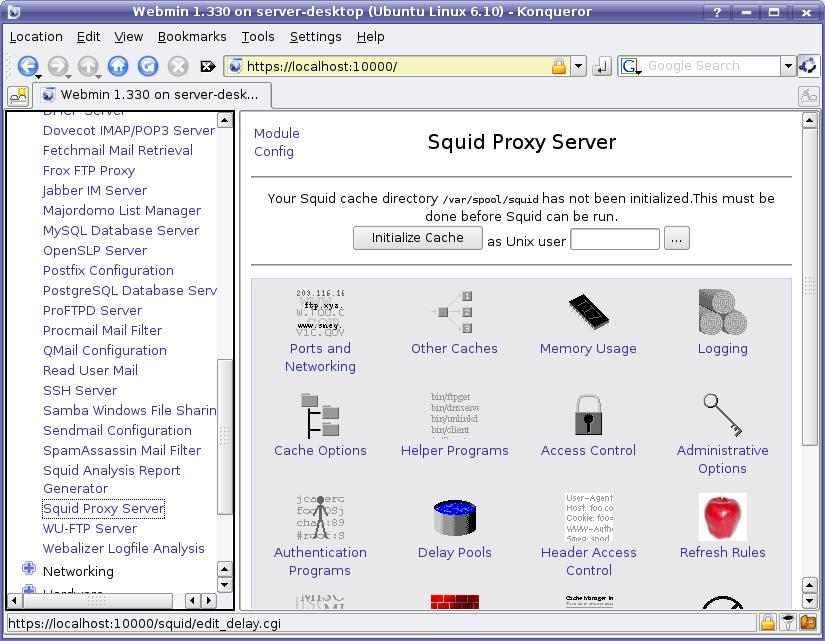Open the location bar history dropdown
The height and width of the screenshot is (641, 825).
tap(579, 66)
